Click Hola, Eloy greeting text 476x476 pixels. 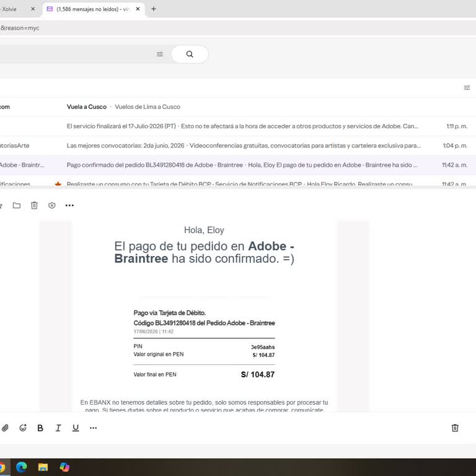click(204, 230)
